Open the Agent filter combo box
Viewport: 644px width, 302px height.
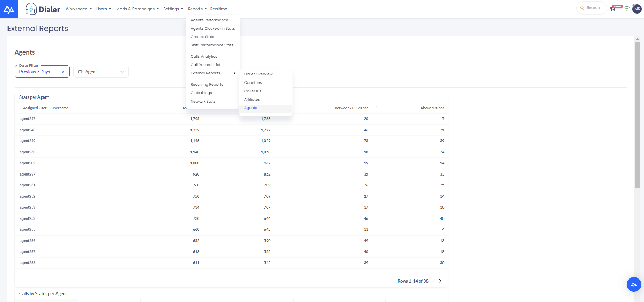click(x=101, y=72)
